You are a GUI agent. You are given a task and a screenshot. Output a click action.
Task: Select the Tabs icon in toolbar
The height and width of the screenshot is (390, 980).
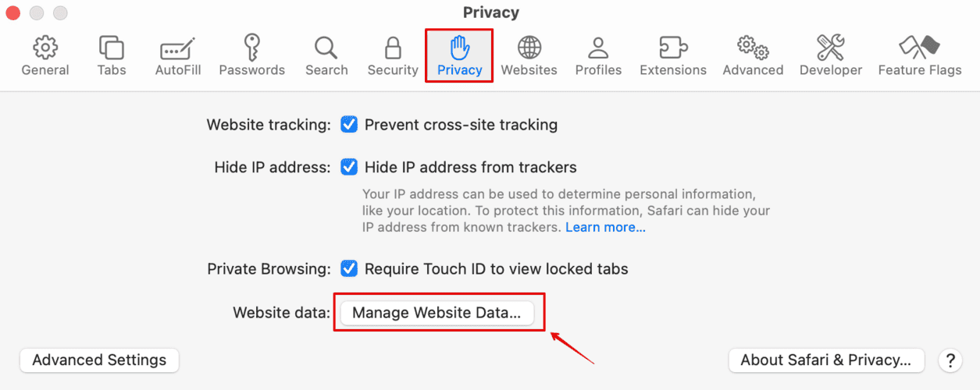point(112,48)
